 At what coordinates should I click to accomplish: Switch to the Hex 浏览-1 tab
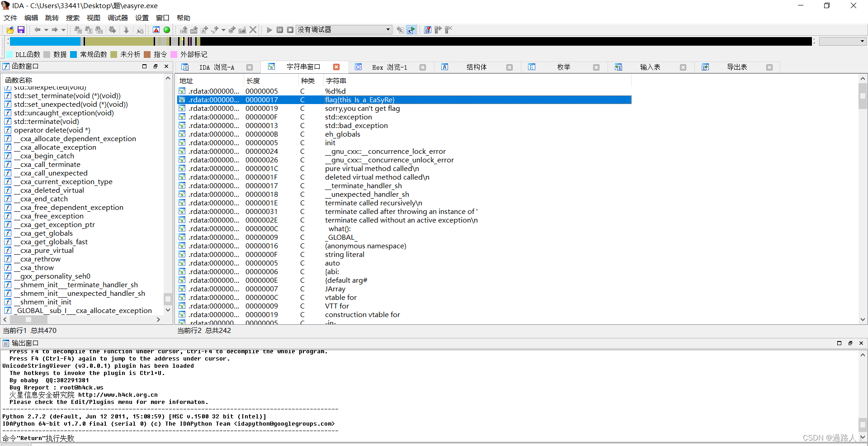[x=391, y=67]
